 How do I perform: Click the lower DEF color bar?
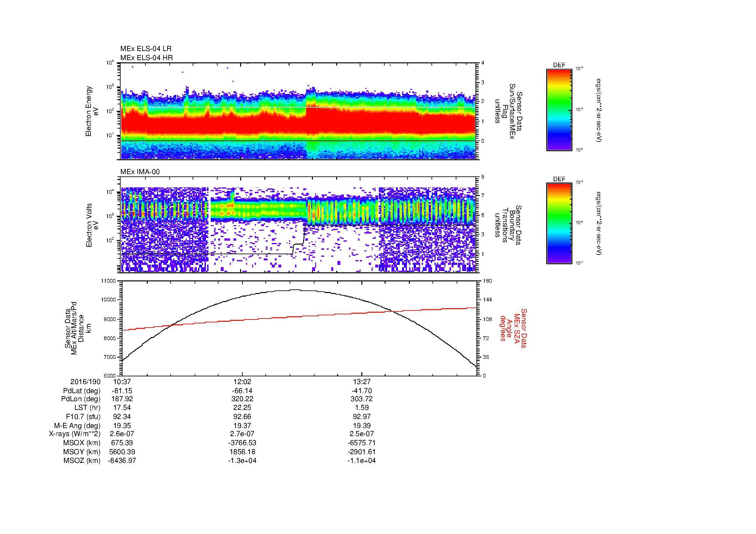(x=559, y=224)
